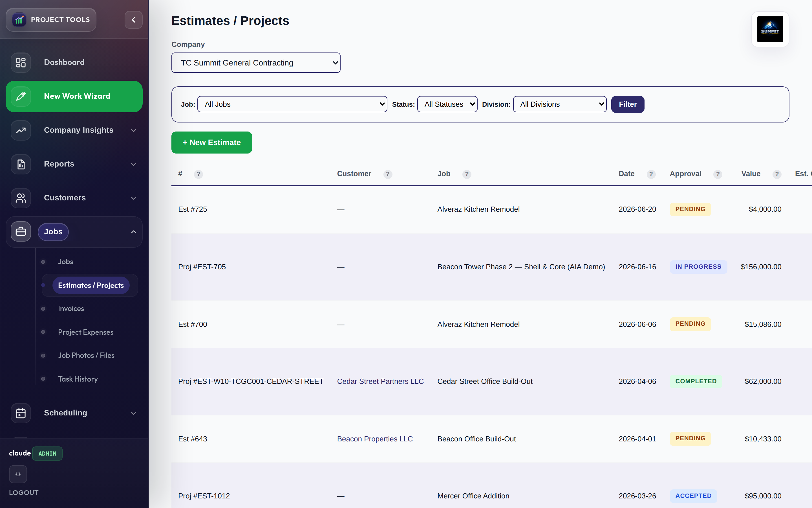
Task: Click the PENDING badge for Est #700
Action: (x=690, y=324)
